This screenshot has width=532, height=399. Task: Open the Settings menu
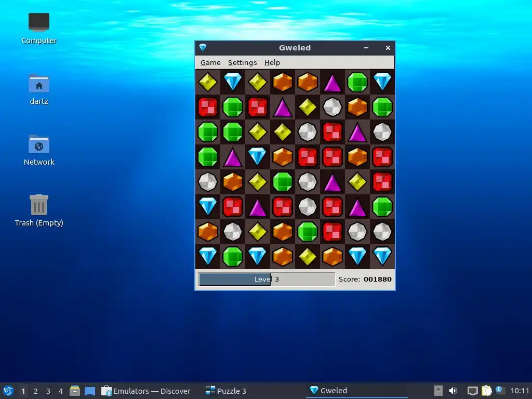tap(242, 63)
